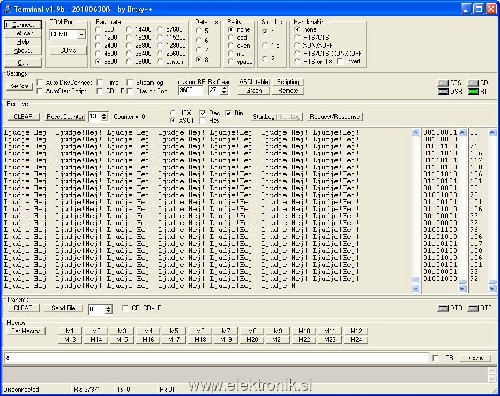Screen dimensions: 500x396
Task: Enable Stay on Top checkbox
Action: [130, 91]
